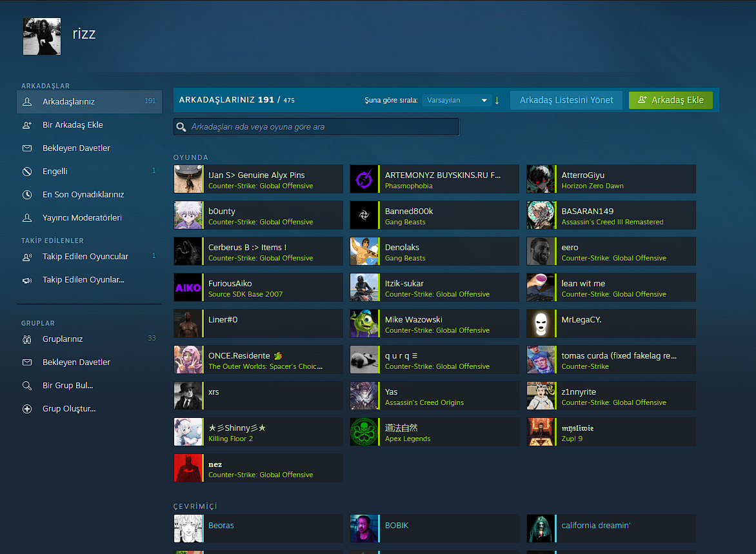This screenshot has height=554, width=756.
Task: Select friend xrs
Action: point(259,396)
